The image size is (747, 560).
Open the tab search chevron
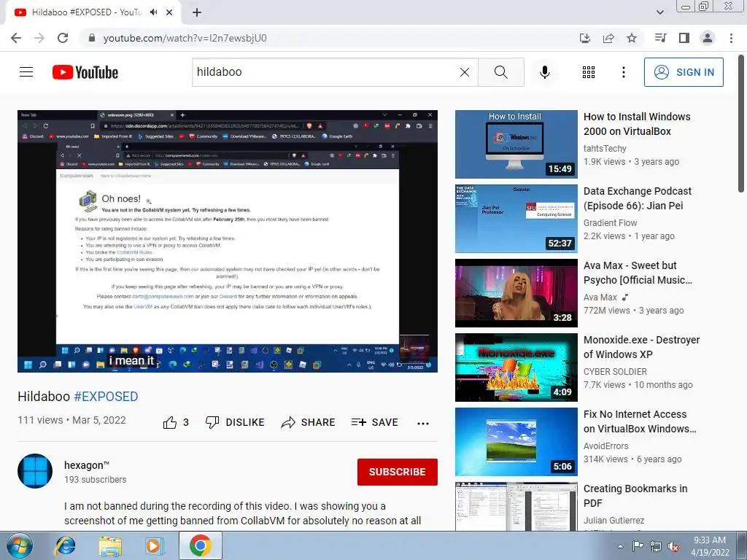pos(659,12)
